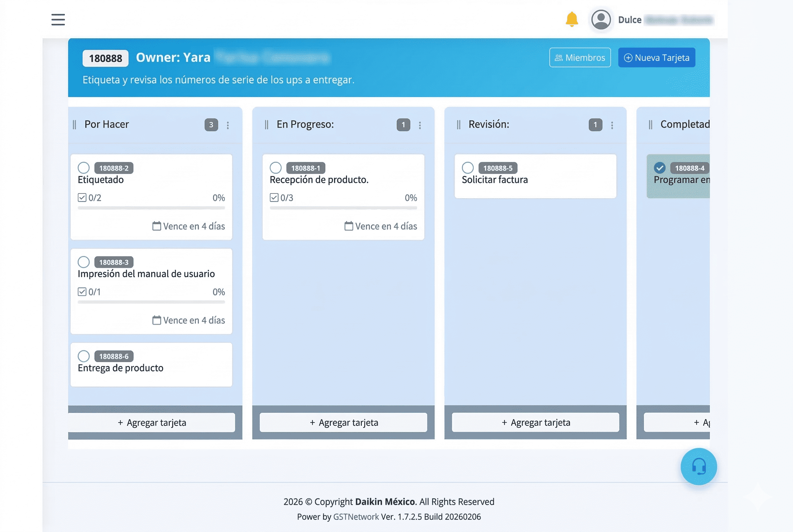Mark Etiquetado card 180888-2 as complete
Viewport: 793px width, 532px height.
click(x=83, y=168)
